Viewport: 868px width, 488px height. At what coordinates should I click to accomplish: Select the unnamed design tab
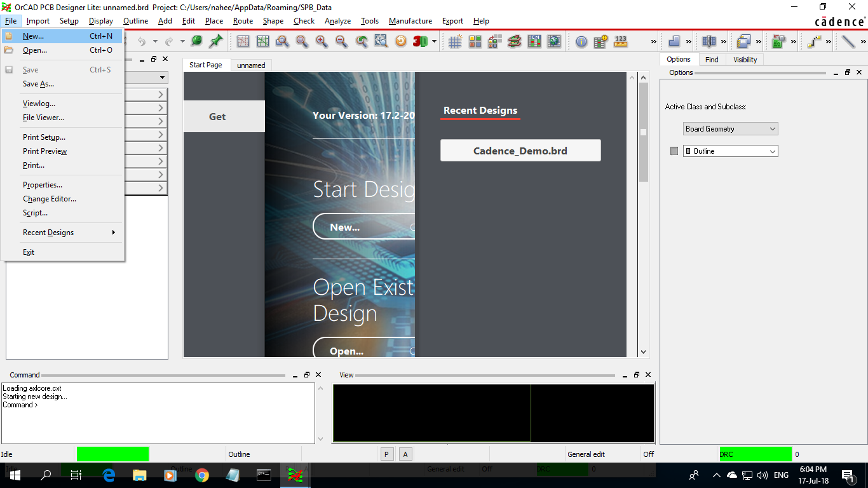pos(251,65)
